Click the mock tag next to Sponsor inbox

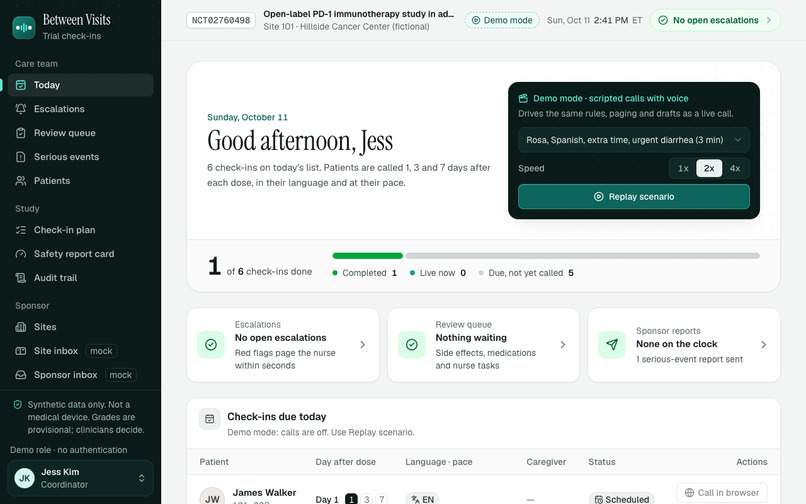121,375
